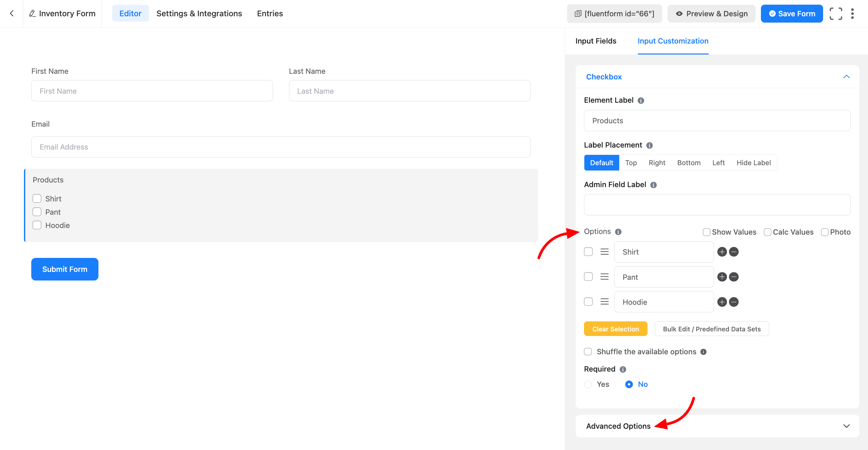This screenshot has height=450, width=868.
Task: Set label placement to Top
Action: pos(631,163)
